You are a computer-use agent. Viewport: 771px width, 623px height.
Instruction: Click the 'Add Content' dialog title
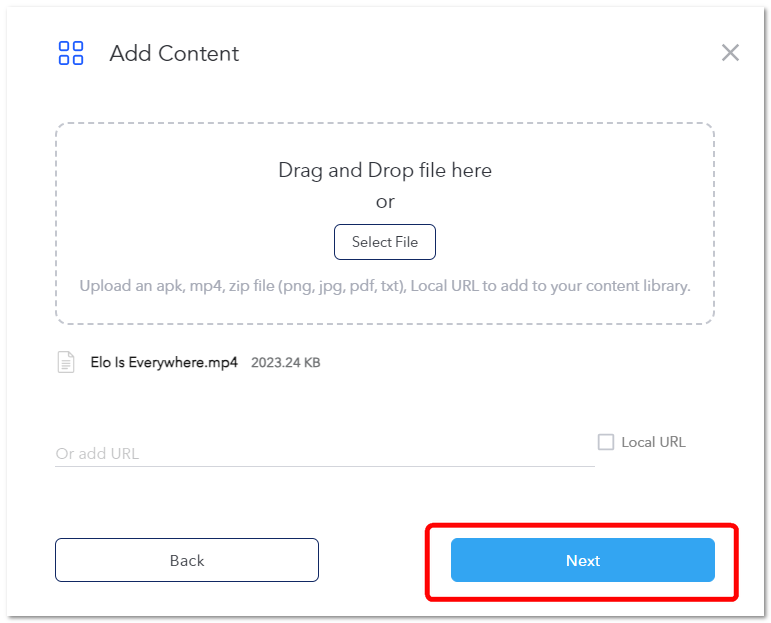click(x=174, y=54)
